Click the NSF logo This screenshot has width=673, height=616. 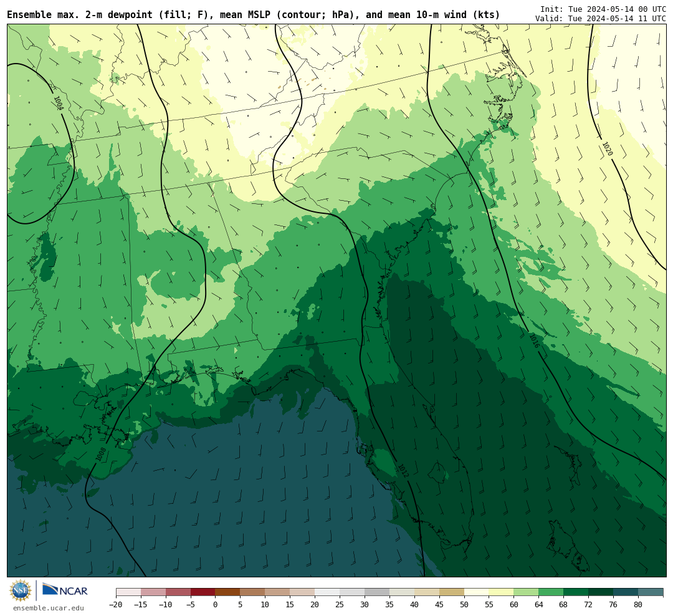[x=21, y=590]
